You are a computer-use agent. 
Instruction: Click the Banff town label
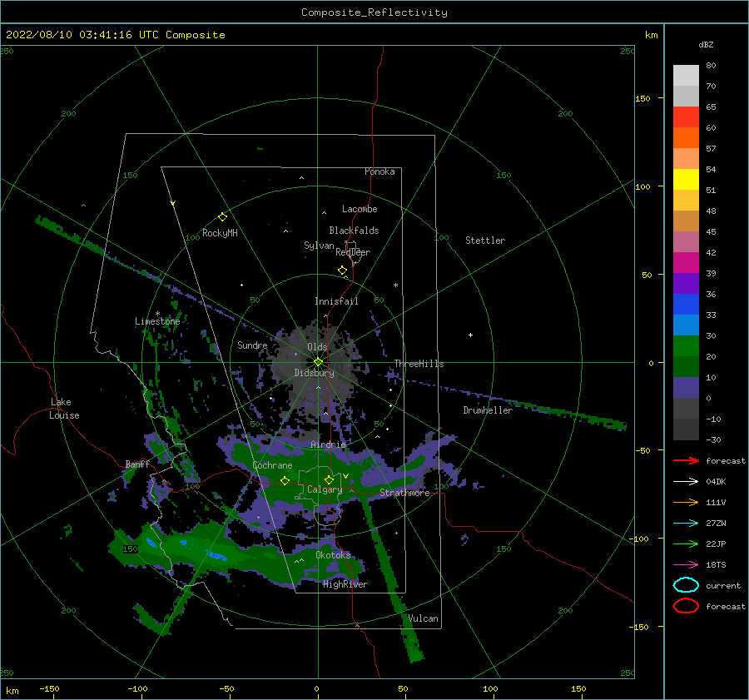point(137,464)
